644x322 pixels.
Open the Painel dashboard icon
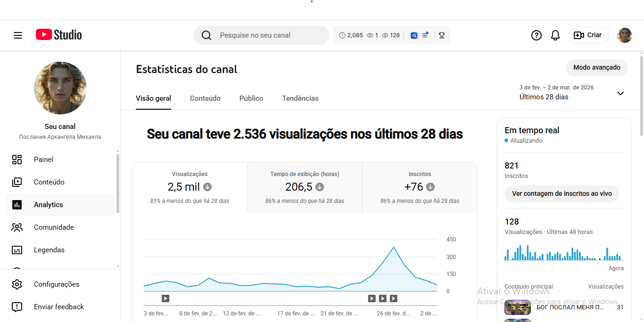[17, 159]
